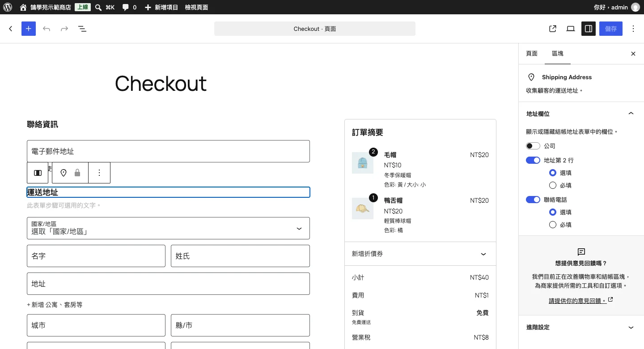Select 必填 for 地址第 2 行
644x349 pixels.
(553, 185)
